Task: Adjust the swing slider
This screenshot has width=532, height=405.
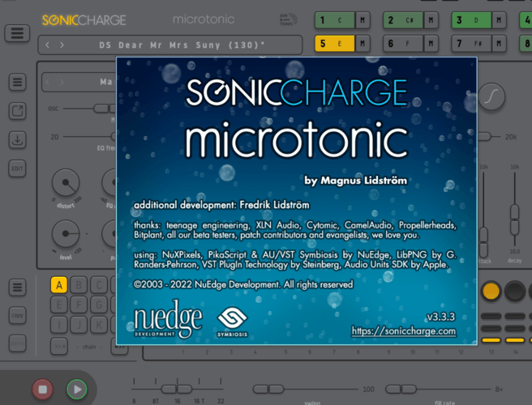Action: 268,389
